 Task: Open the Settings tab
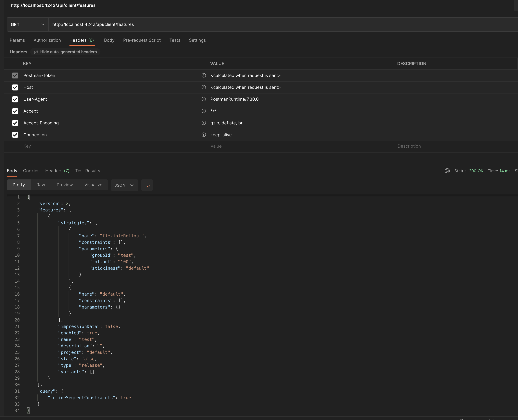coord(197,40)
